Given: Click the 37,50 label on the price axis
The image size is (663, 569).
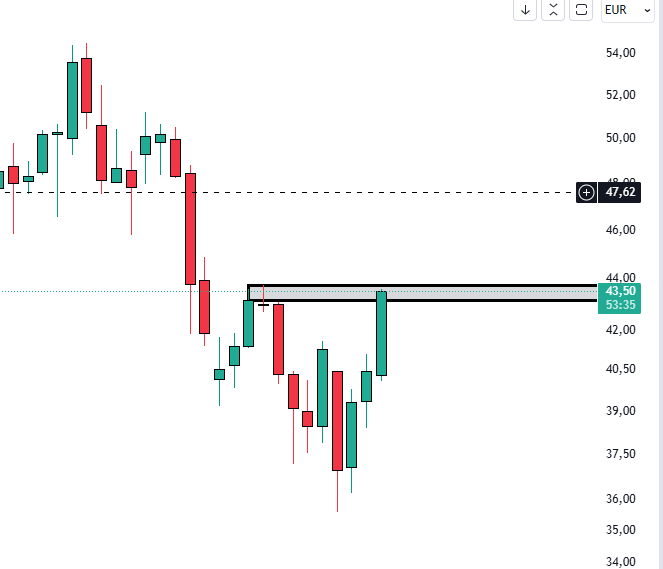Looking at the screenshot, I should tap(621, 454).
